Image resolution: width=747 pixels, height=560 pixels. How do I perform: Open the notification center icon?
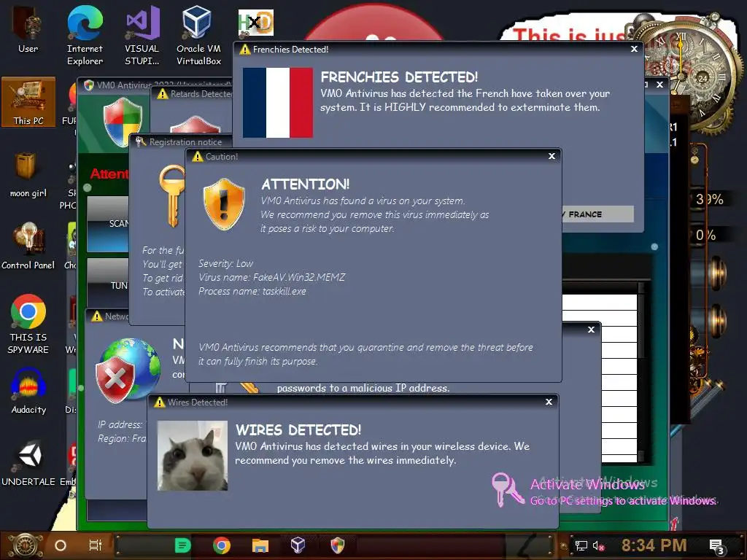[716, 546]
